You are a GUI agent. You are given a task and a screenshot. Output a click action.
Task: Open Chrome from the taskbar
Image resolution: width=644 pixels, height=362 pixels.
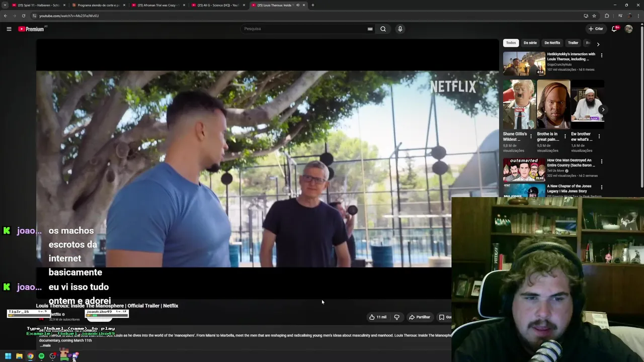point(30,356)
